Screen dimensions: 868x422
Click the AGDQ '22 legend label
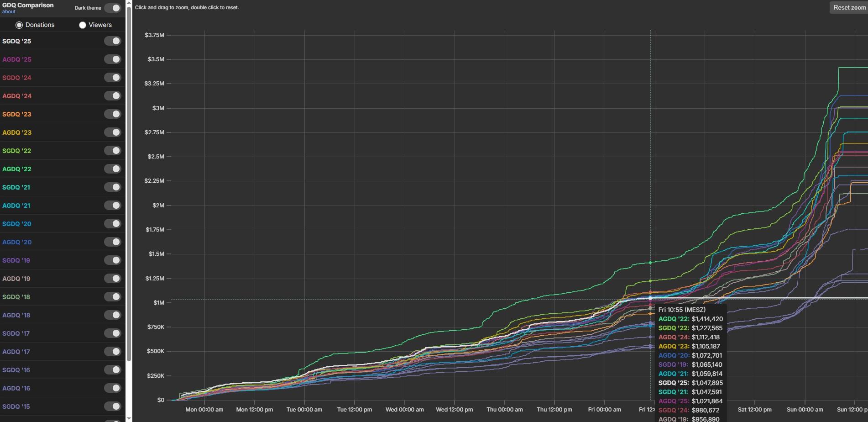coord(17,169)
